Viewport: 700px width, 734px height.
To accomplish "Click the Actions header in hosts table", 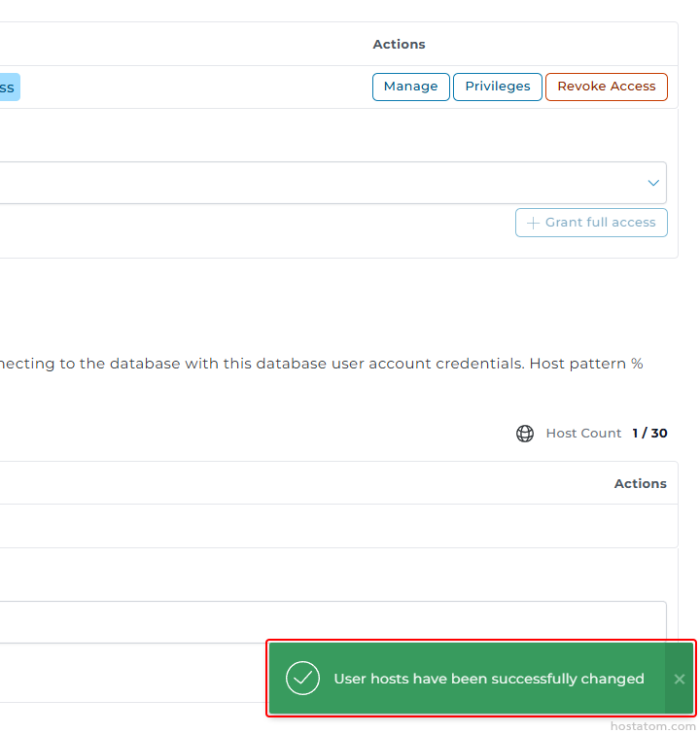I will 640,483.
